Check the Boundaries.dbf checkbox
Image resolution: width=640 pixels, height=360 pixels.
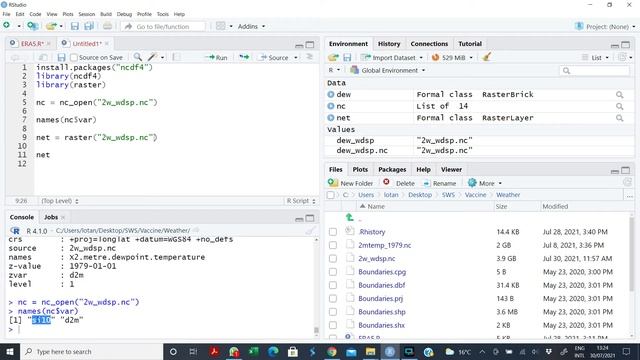(333, 285)
